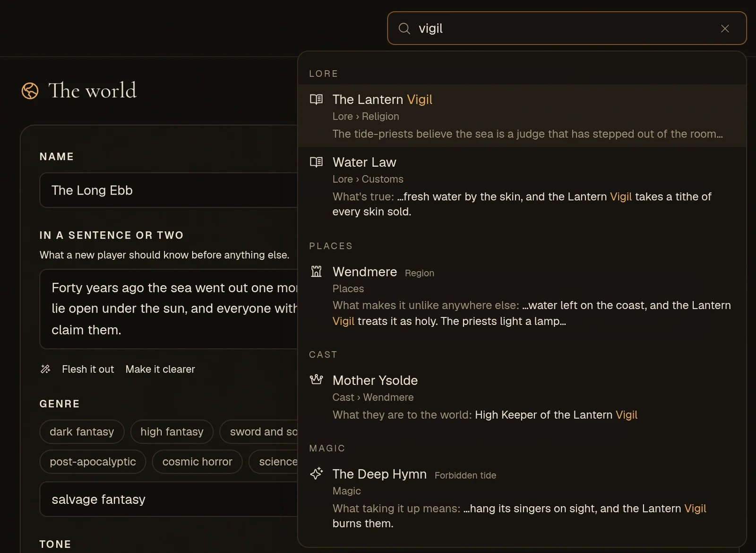Image resolution: width=756 pixels, height=553 pixels.
Task: Open The Lantern Vigil search result
Action: pyautogui.click(x=522, y=116)
